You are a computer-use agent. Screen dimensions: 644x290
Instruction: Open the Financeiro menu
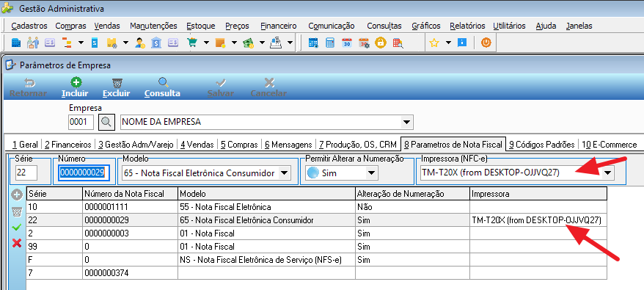tap(279, 26)
